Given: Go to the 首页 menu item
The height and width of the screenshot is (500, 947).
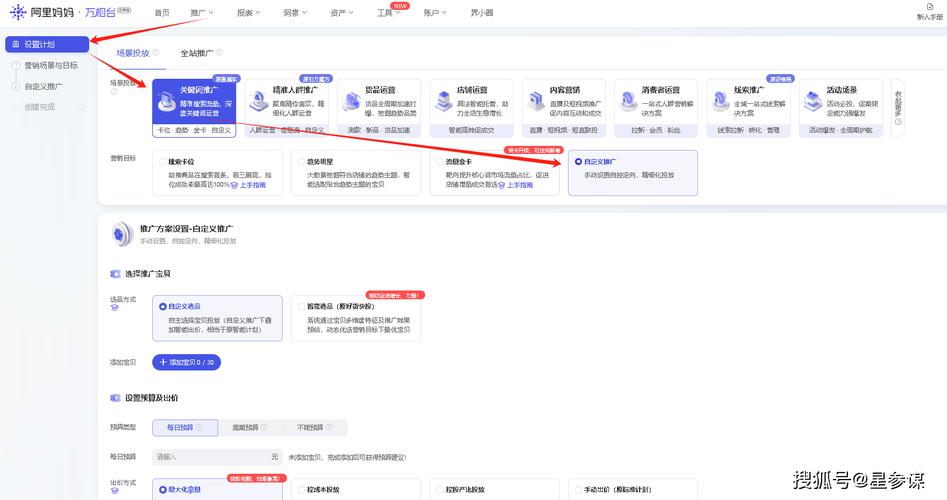Looking at the screenshot, I should pyautogui.click(x=162, y=12).
